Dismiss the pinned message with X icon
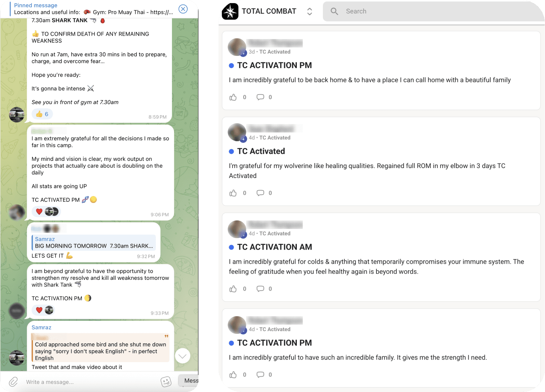 (183, 9)
